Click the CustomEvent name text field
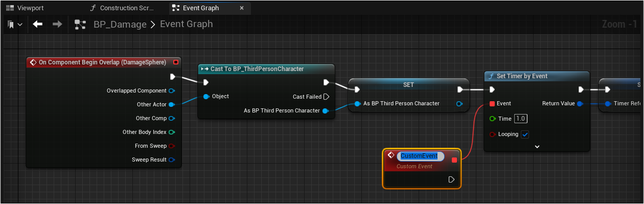Screen dimensions: 644x204 click(x=420, y=156)
